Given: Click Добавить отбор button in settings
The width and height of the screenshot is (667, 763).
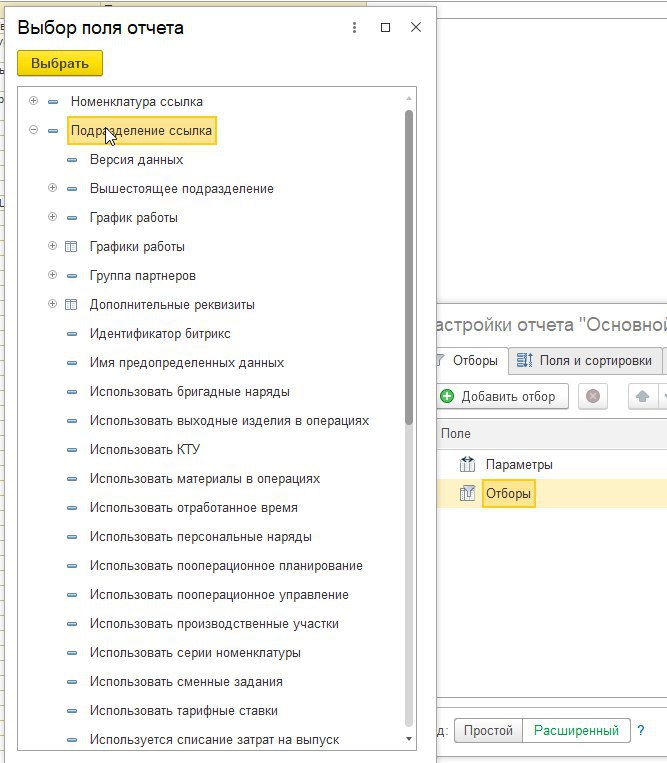Looking at the screenshot, I should [503, 397].
